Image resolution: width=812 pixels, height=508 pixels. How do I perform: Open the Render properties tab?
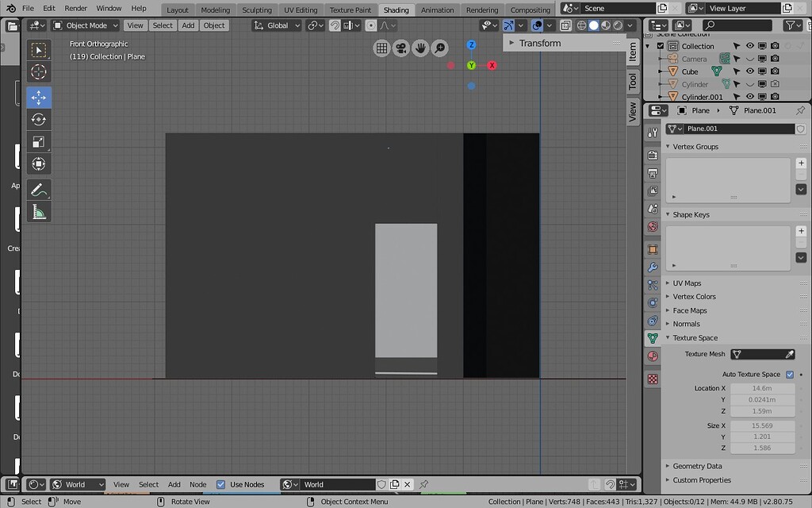coord(653,155)
